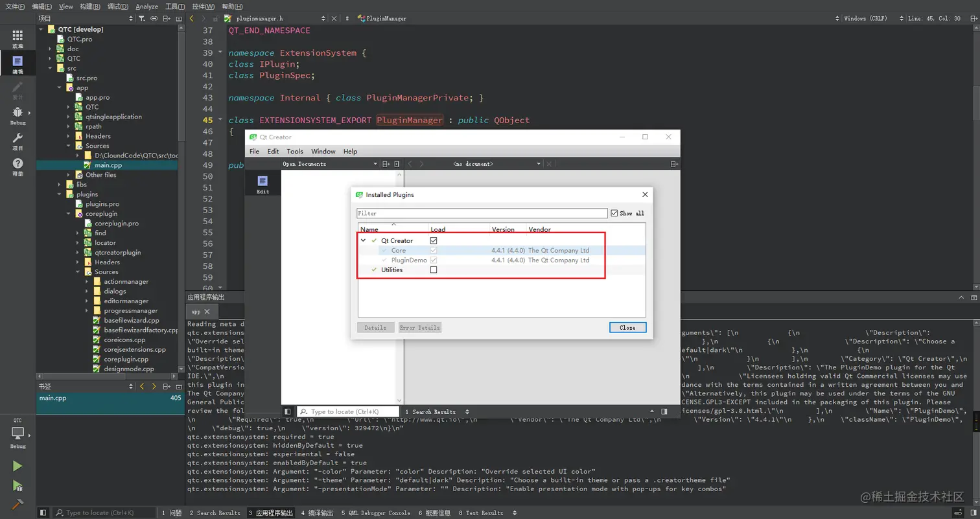
Task: Open QML Debugger Console pane
Action: tap(376, 513)
